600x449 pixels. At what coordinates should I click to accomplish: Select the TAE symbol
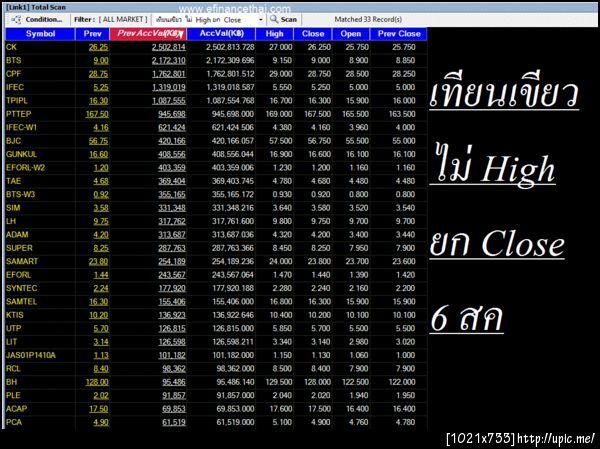13,181
